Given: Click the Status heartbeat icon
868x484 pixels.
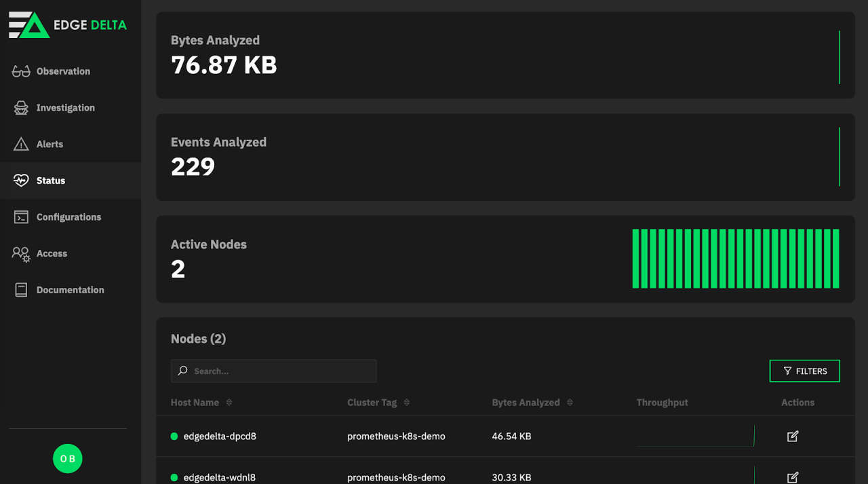Looking at the screenshot, I should point(21,181).
